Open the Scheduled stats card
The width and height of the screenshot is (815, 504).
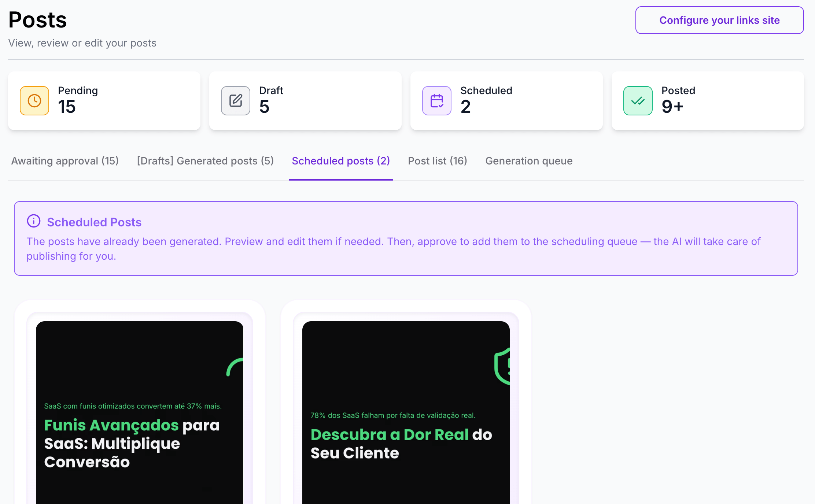click(506, 101)
